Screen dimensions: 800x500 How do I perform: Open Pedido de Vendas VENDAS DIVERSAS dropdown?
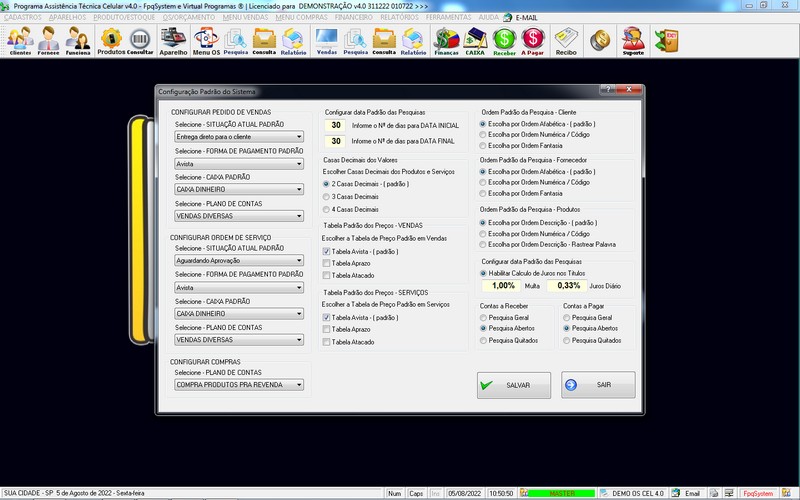click(x=239, y=216)
